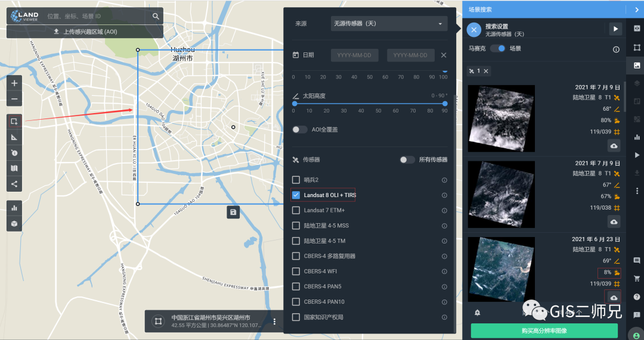The width and height of the screenshot is (644, 340).
Task: Open the comparison slider sidebar icon
Action: pyautogui.click(x=637, y=29)
